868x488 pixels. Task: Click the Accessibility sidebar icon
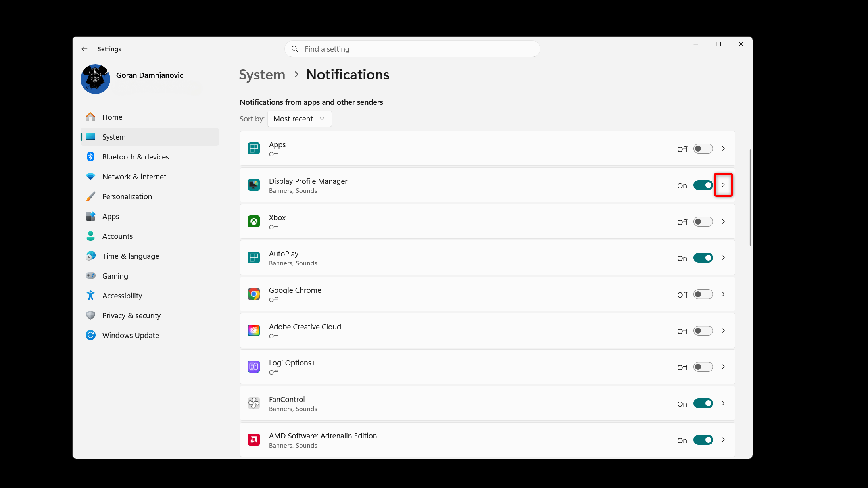[x=90, y=296]
